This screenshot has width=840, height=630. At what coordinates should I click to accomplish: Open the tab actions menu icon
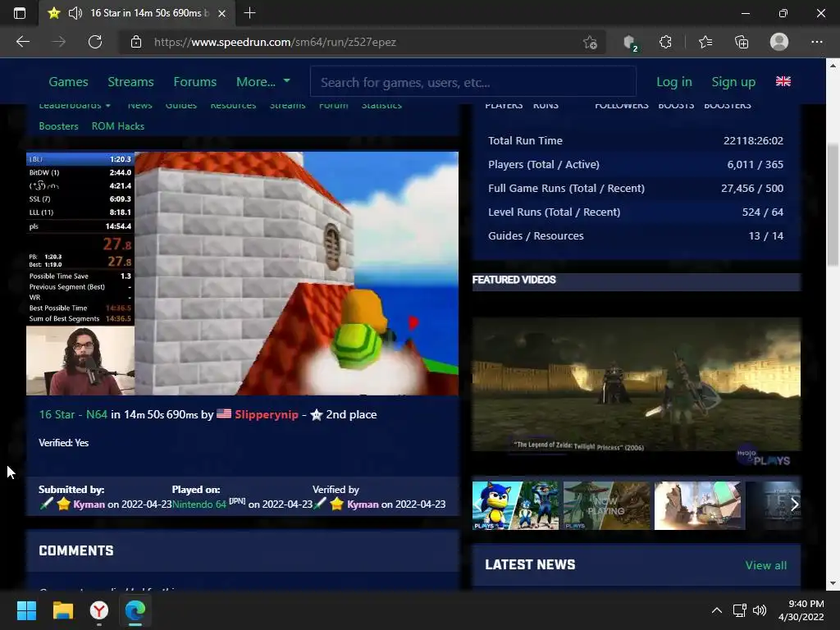click(20, 13)
